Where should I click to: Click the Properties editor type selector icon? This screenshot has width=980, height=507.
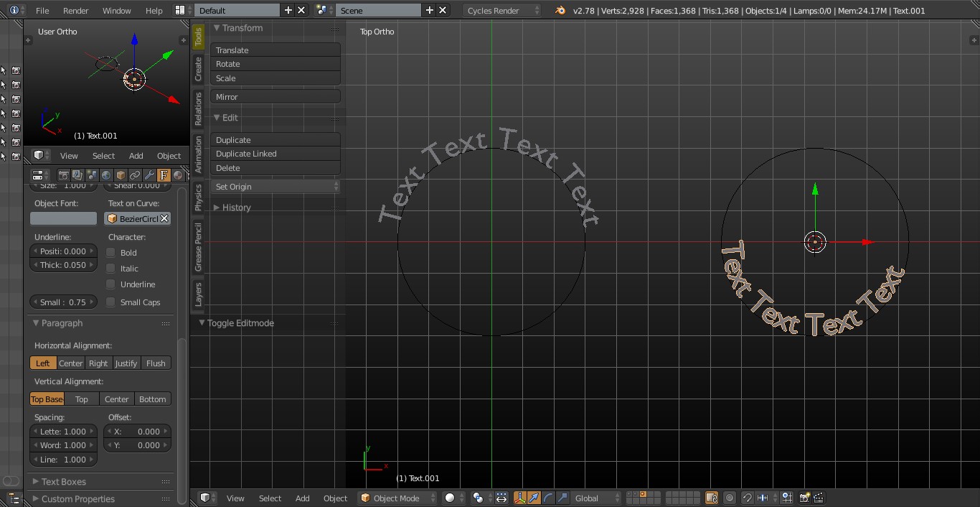point(41,175)
